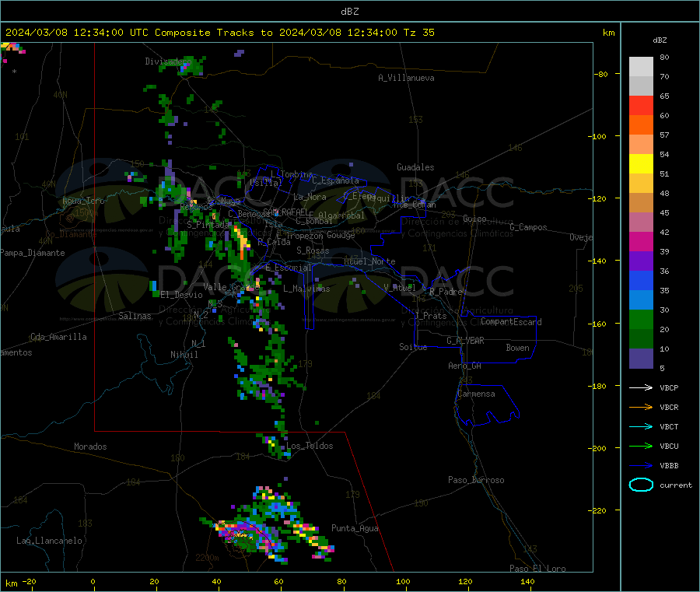Click the 'La_Nora' map label
700x592 pixels.
pyautogui.click(x=310, y=197)
